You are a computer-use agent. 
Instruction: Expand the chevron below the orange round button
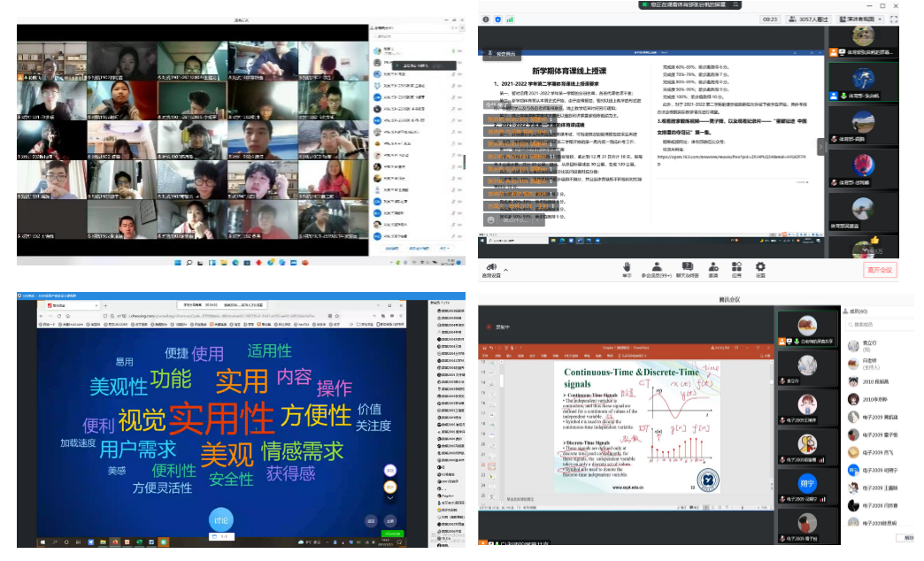[389, 498]
